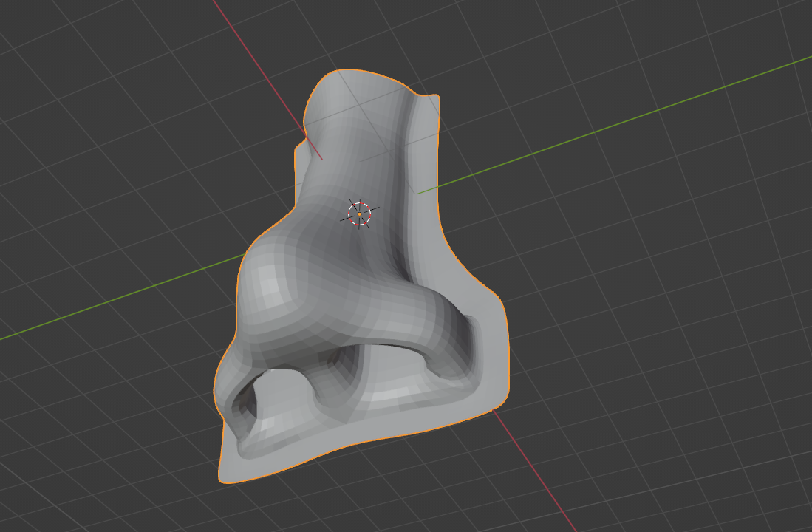Click inside the left nostril opening
The width and height of the screenshot is (812, 532).
(248, 401)
